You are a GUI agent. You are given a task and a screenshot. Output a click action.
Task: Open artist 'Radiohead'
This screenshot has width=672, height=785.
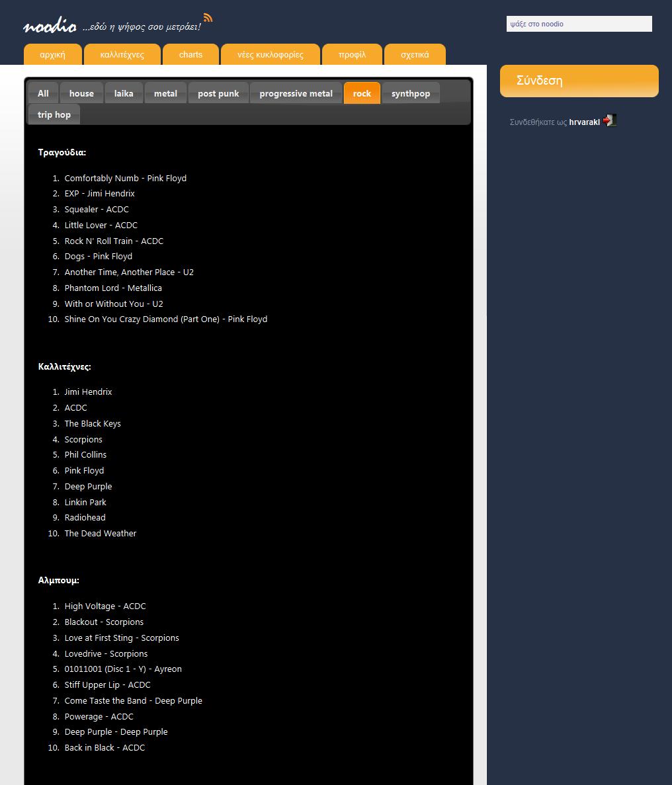85,518
